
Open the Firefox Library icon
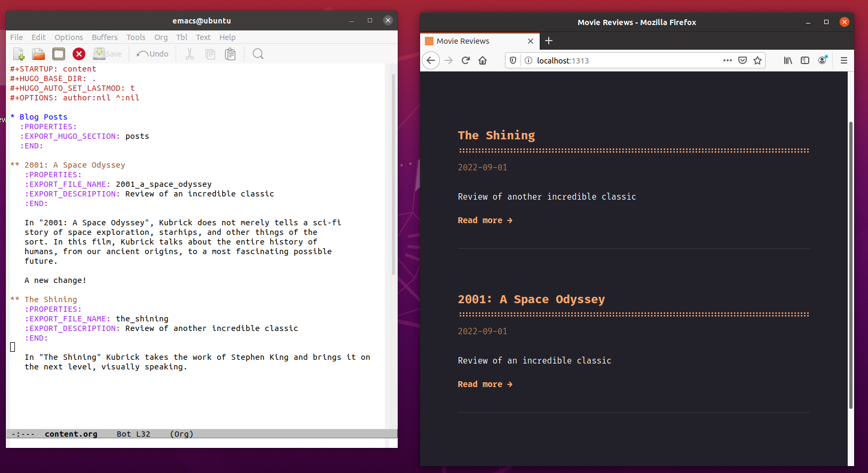point(788,60)
